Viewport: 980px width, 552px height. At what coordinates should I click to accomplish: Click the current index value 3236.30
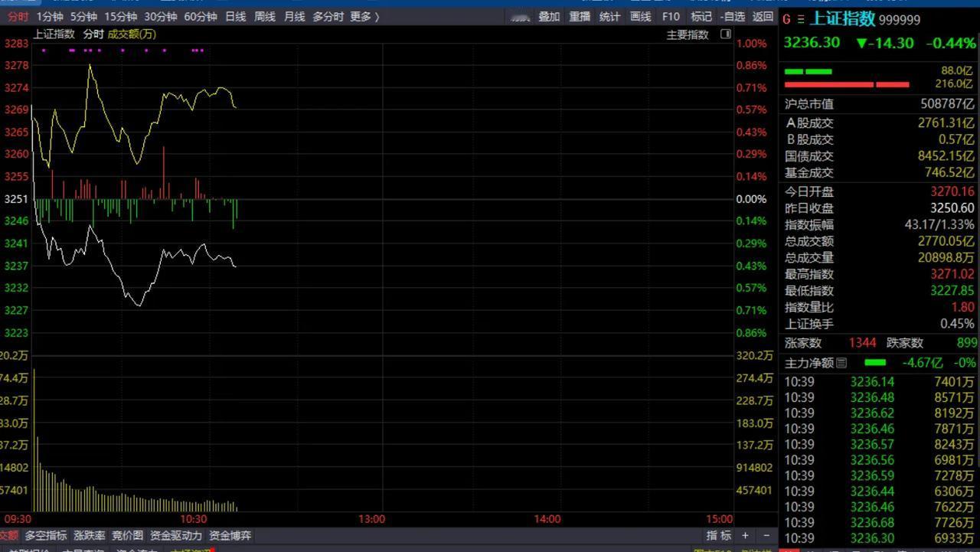tap(812, 43)
